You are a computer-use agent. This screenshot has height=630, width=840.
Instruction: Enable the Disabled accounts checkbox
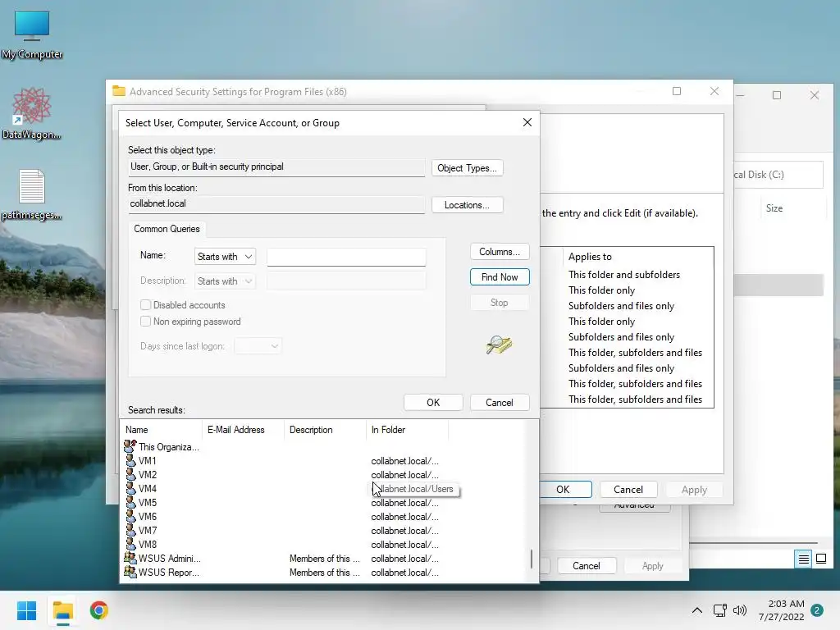tap(145, 305)
